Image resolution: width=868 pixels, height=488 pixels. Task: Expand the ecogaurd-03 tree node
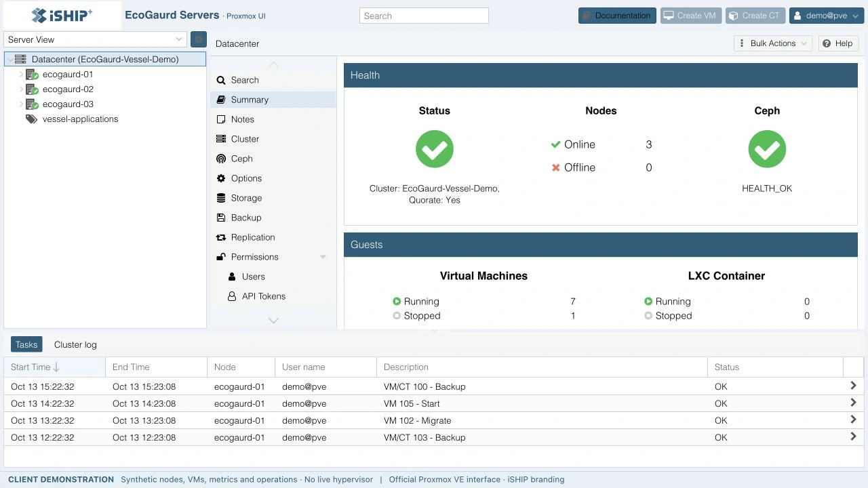click(21, 104)
